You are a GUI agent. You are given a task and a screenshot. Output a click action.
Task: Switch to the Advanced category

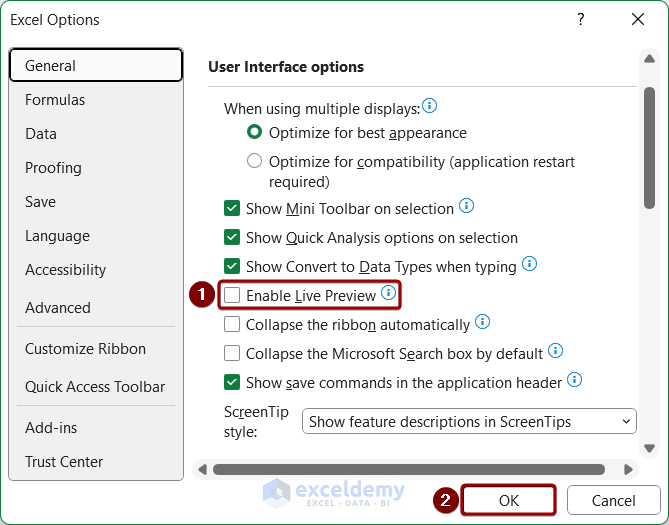point(96,307)
